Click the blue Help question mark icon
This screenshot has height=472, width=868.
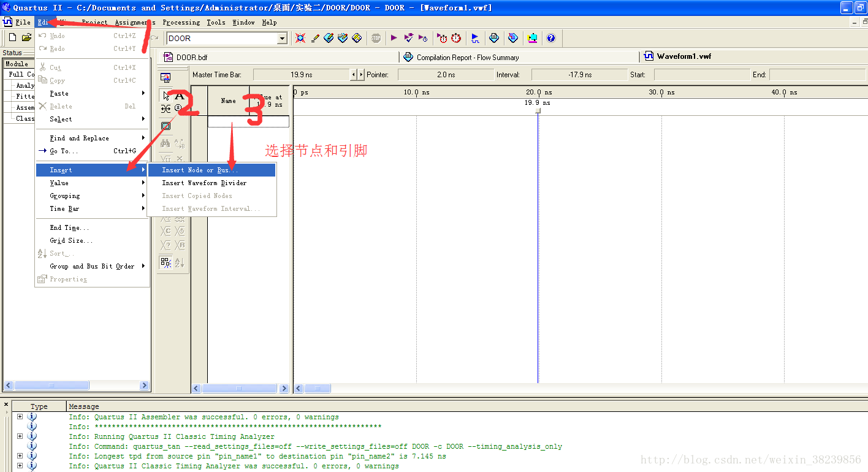click(x=551, y=38)
